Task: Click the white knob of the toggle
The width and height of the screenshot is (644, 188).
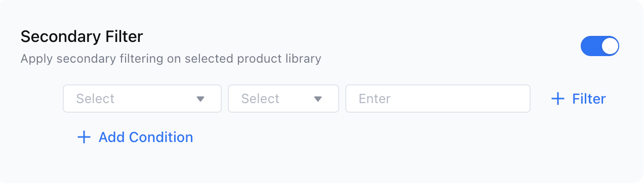Action: [610, 46]
